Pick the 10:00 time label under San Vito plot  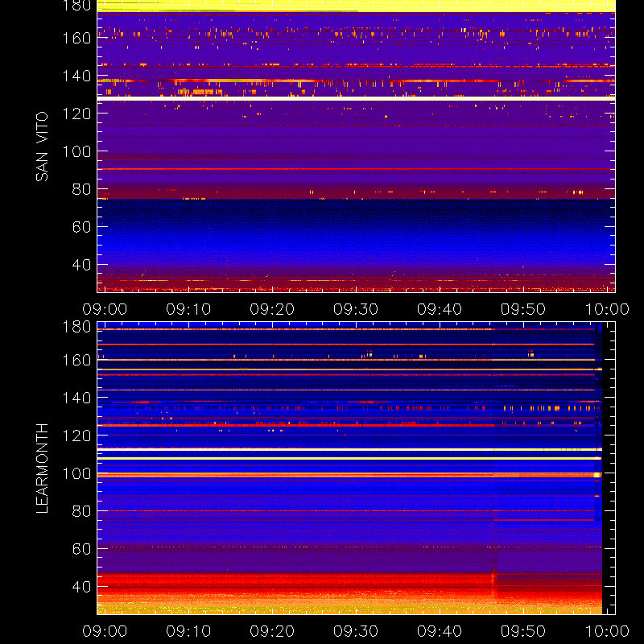607,309
